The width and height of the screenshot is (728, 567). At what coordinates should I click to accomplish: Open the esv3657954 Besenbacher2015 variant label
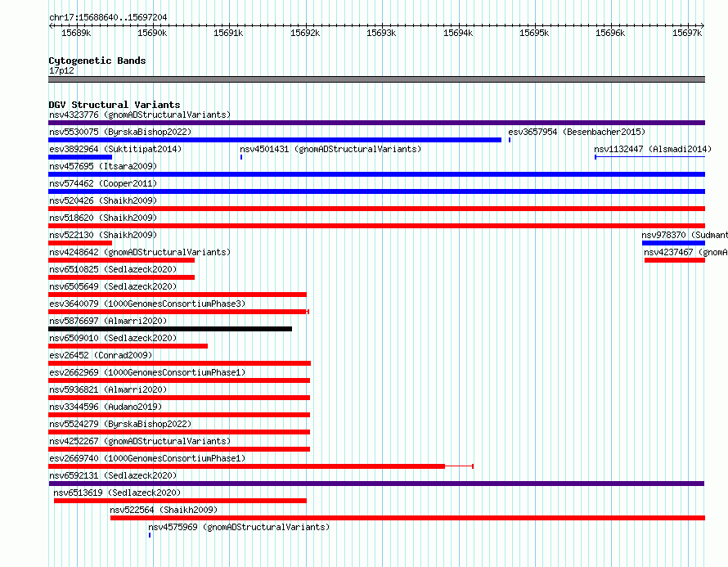pyautogui.click(x=577, y=132)
